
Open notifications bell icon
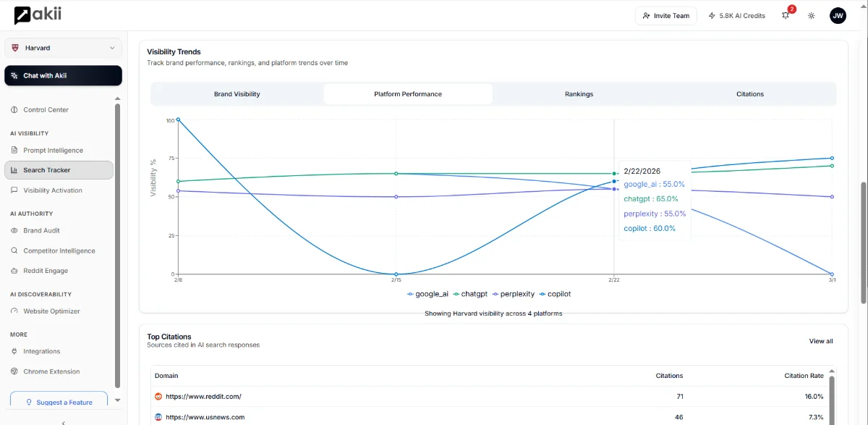pyautogui.click(x=786, y=15)
